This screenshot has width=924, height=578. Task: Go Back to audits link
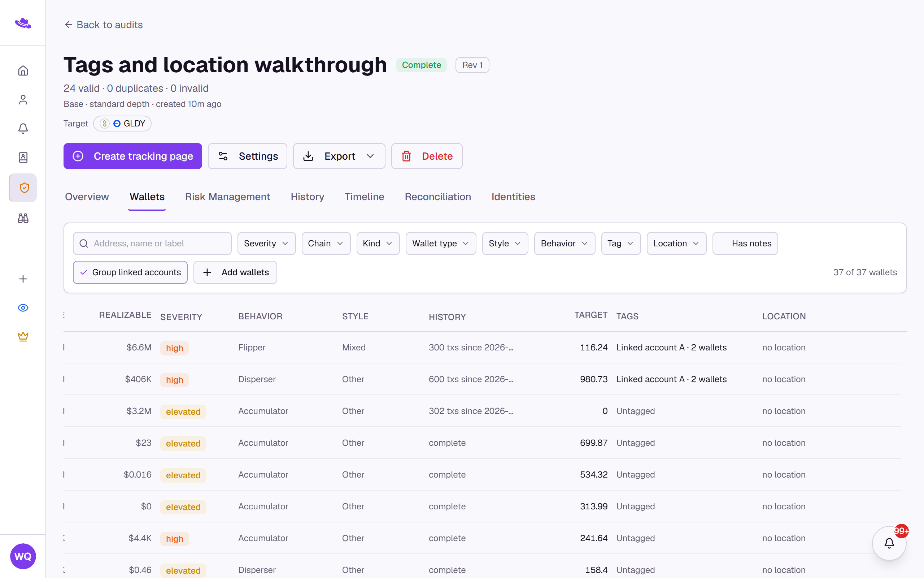point(104,25)
